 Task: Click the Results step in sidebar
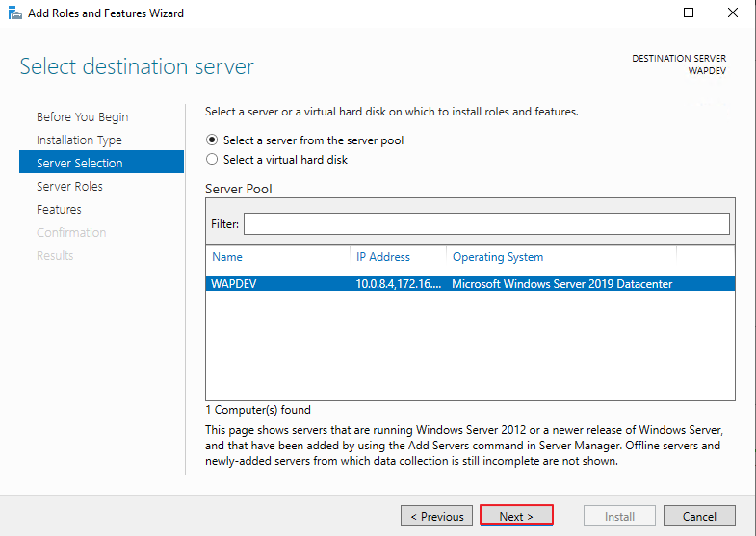pyautogui.click(x=55, y=256)
